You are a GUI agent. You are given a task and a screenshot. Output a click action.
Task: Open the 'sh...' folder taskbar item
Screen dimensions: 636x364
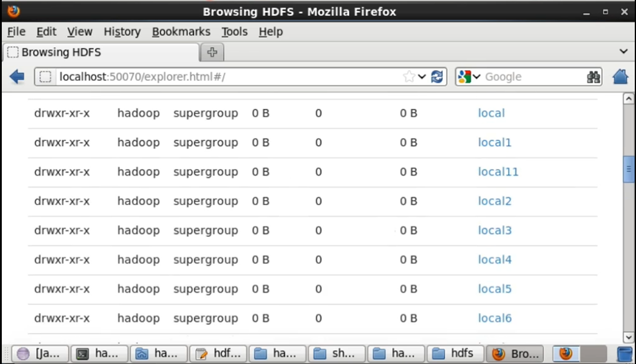click(x=337, y=354)
